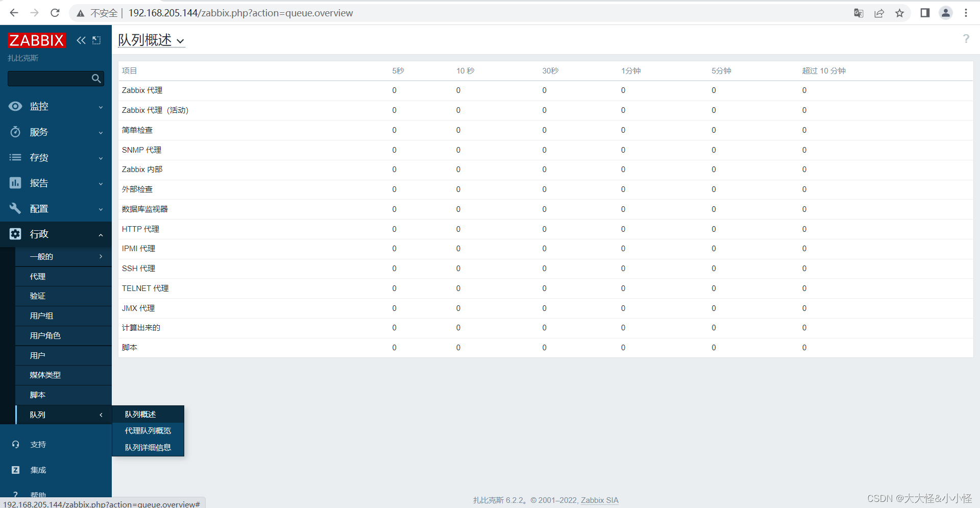Viewport: 980px width, 508px height.
Task: Expand the 服务 menu chevron
Action: pyautogui.click(x=101, y=133)
